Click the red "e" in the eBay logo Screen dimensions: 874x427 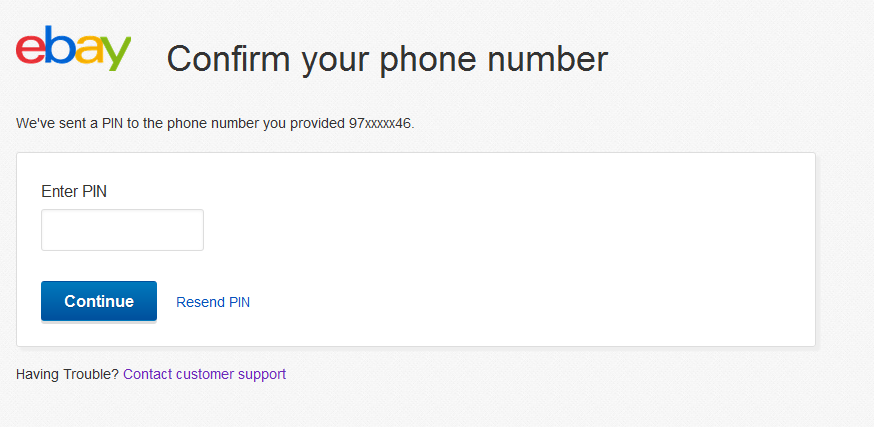[x=30, y=51]
